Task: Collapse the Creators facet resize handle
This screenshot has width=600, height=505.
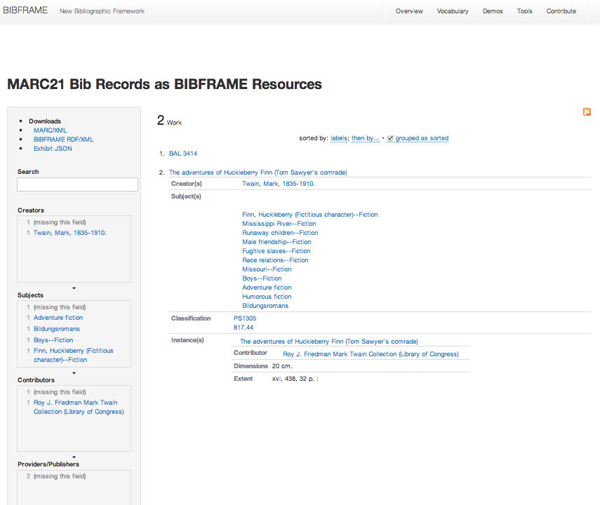Action: (74, 288)
